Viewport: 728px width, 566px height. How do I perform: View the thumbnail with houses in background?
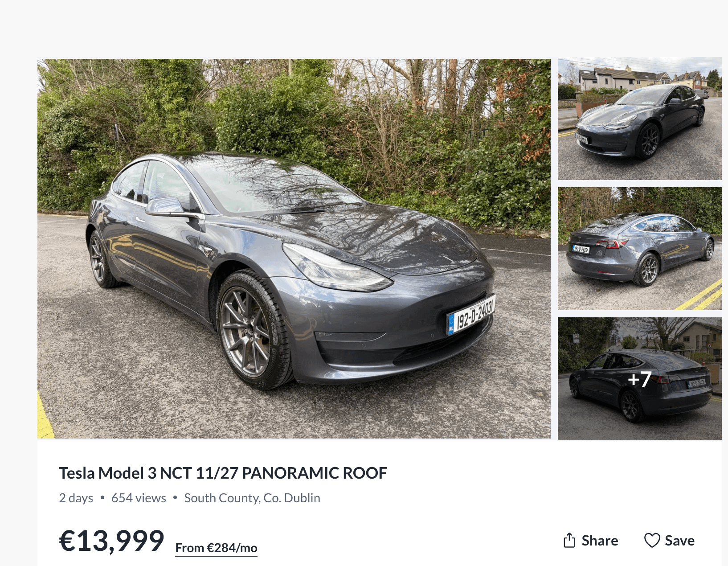tap(639, 119)
